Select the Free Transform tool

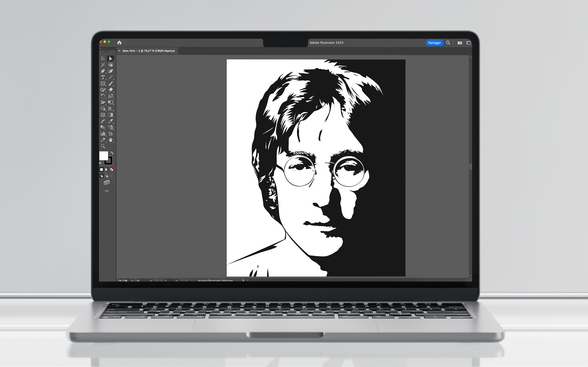tap(111, 102)
